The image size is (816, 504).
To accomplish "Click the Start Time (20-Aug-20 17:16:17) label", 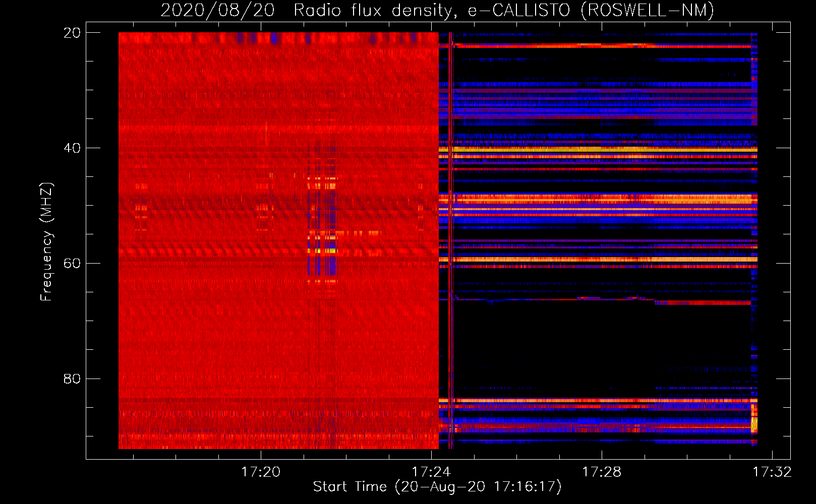I will pyautogui.click(x=437, y=487).
